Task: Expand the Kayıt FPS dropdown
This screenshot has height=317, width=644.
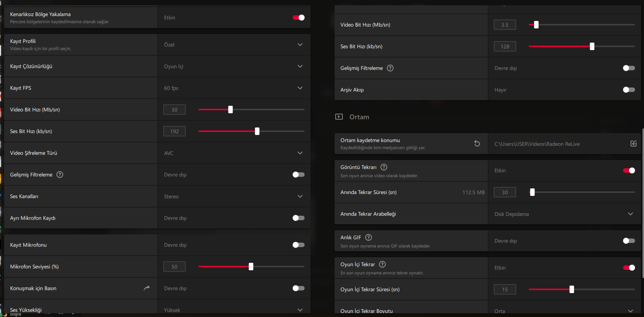Action: 300,88
